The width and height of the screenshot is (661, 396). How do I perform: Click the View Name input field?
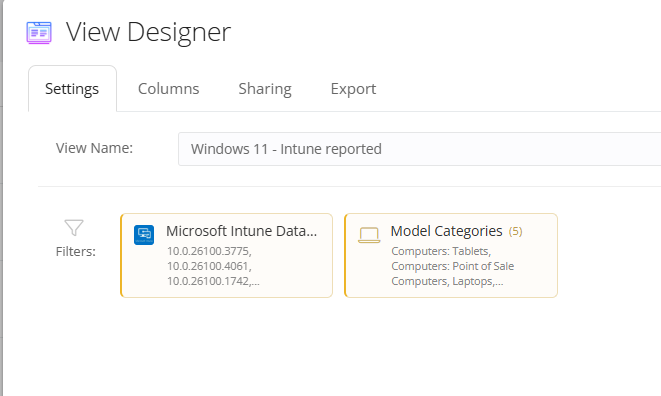pyautogui.click(x=419, y=149)
